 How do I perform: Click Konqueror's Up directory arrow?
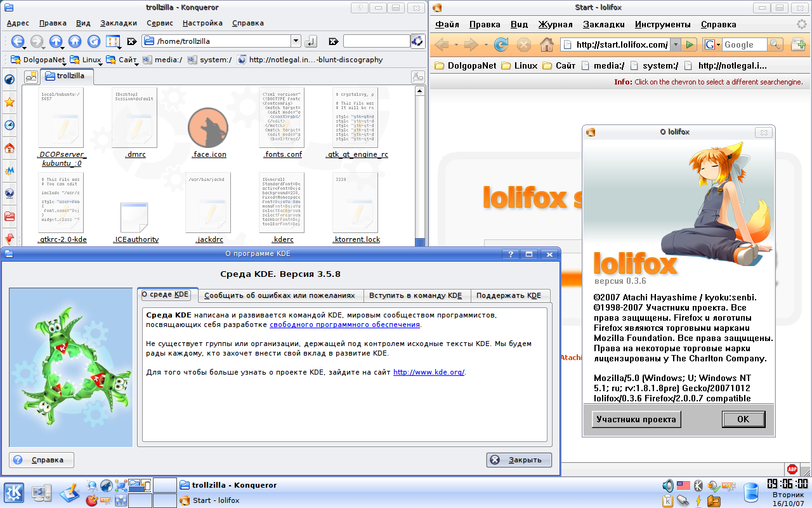[x=56, y=42]
